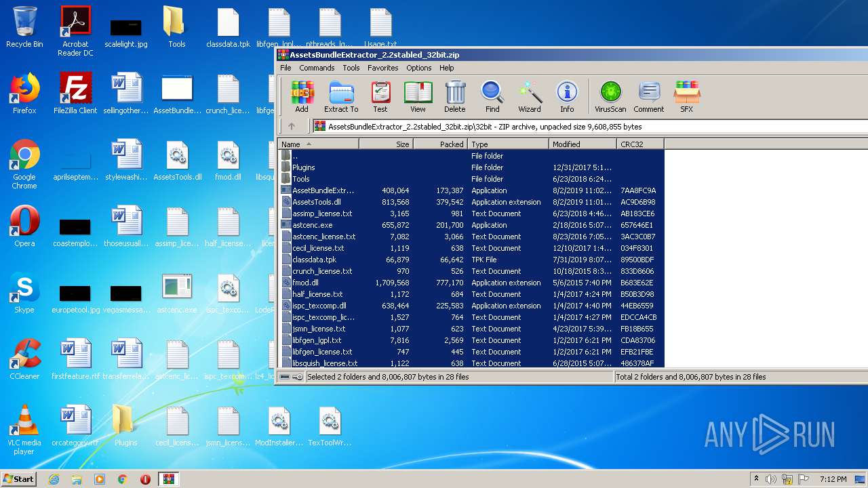Show hidden system tray icons
Viewport: 868px width, 488px height.
[756, 479]
